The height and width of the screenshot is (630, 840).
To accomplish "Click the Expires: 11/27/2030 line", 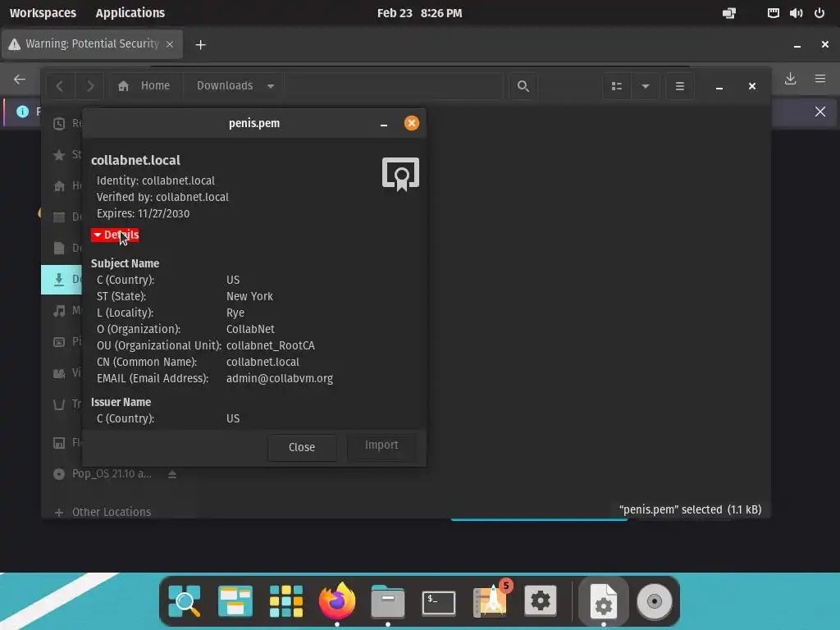I will pyautogui.click(x=143, y=213).
